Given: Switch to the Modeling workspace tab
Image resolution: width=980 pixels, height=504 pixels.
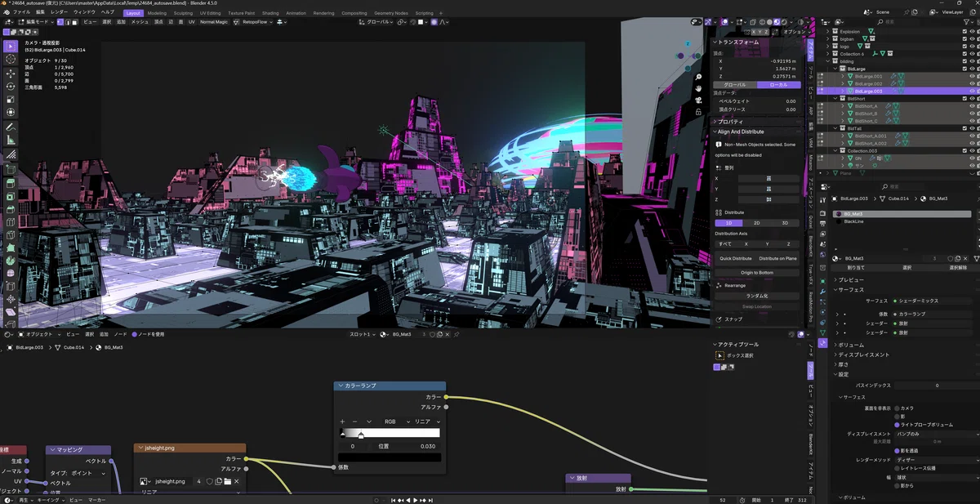Looking at the screenshot, I should pos(157,13).
